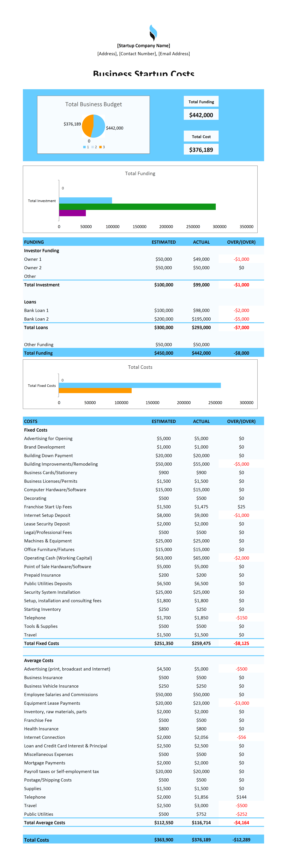
Task: Click Public Utilities actual $752
Action: (201, 814)
